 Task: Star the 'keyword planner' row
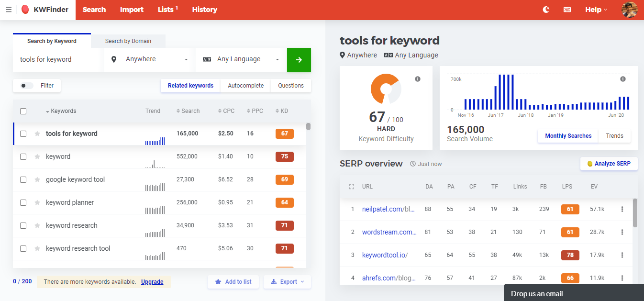pos(37,202)
